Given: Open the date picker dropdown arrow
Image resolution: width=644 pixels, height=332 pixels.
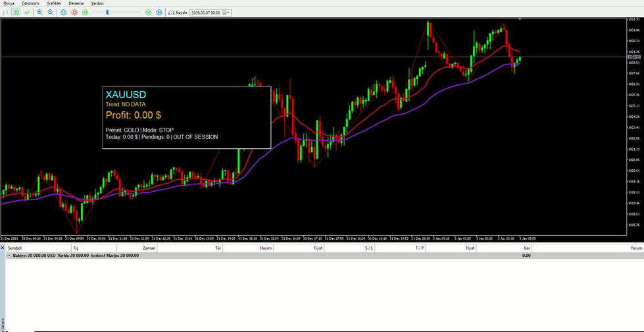Looking at the screenshot, I should pos(229,13).
